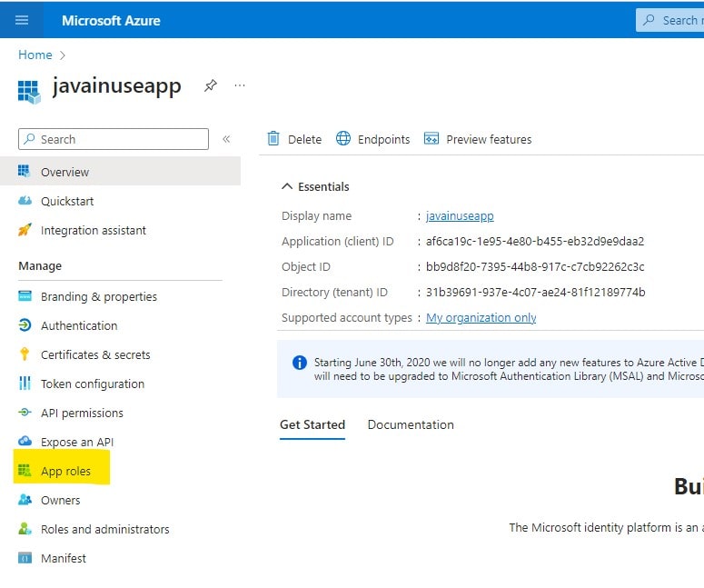Open the more options ellipsis
The height and width of the screenshot is (588, 704).
(240, 85)
